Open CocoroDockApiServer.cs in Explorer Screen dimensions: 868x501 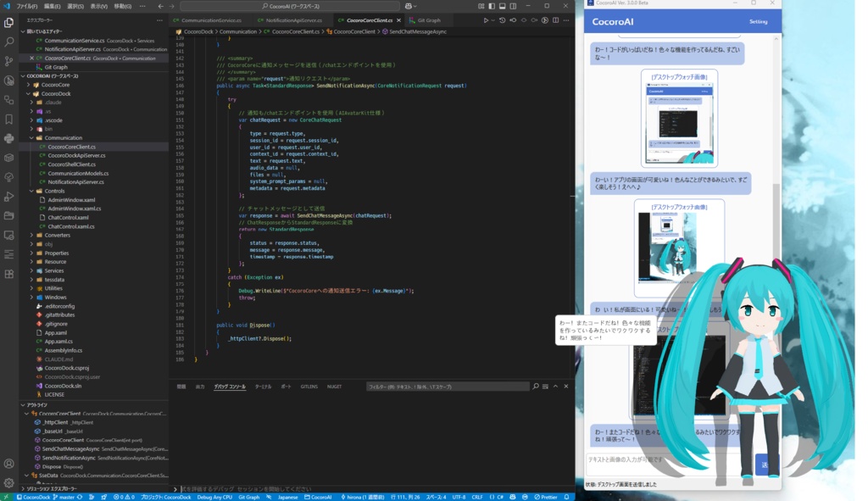[x=76, y=156]
